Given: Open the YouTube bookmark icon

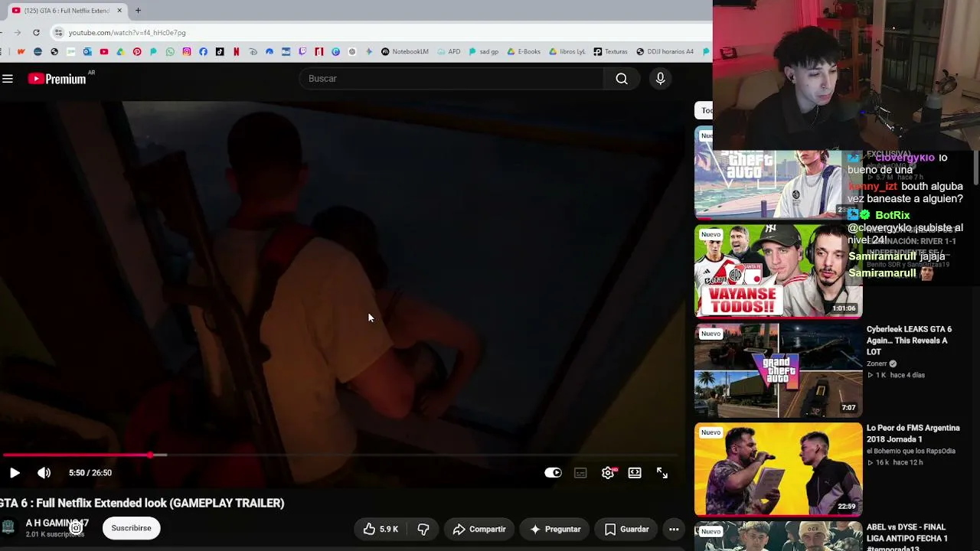Looking at the screenshot, I should point(103,52).
